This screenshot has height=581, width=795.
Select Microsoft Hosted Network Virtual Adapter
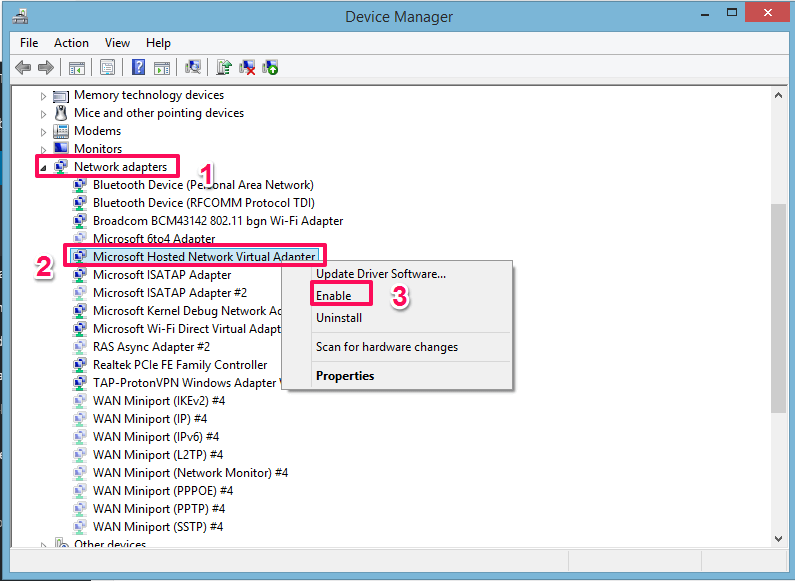point(204,257)
